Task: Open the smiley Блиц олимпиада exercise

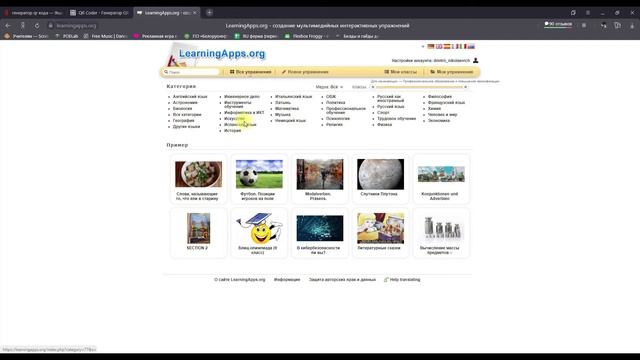Action: click(x=259, y=228)
